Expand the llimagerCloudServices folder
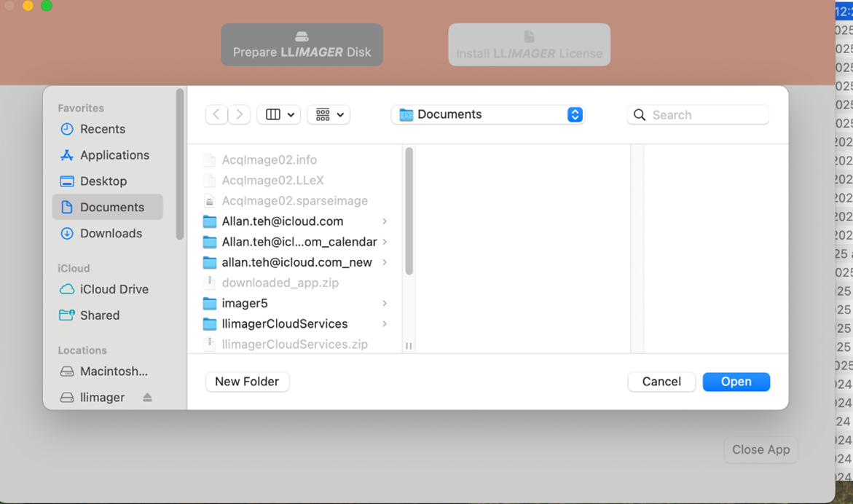Image resolution: width=853 pixels, height=504 pixels. [384, 323]
